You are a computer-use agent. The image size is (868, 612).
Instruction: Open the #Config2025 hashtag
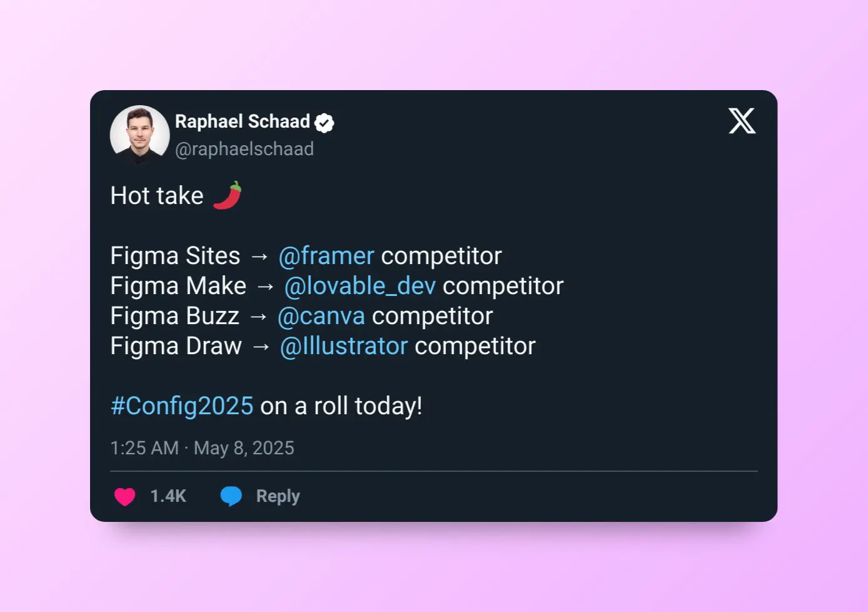click(182, 406)
